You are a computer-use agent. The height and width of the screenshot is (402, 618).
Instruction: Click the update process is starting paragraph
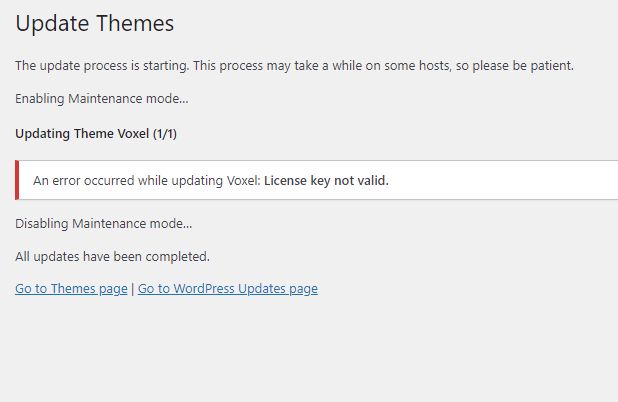click(x=294, y=66)
